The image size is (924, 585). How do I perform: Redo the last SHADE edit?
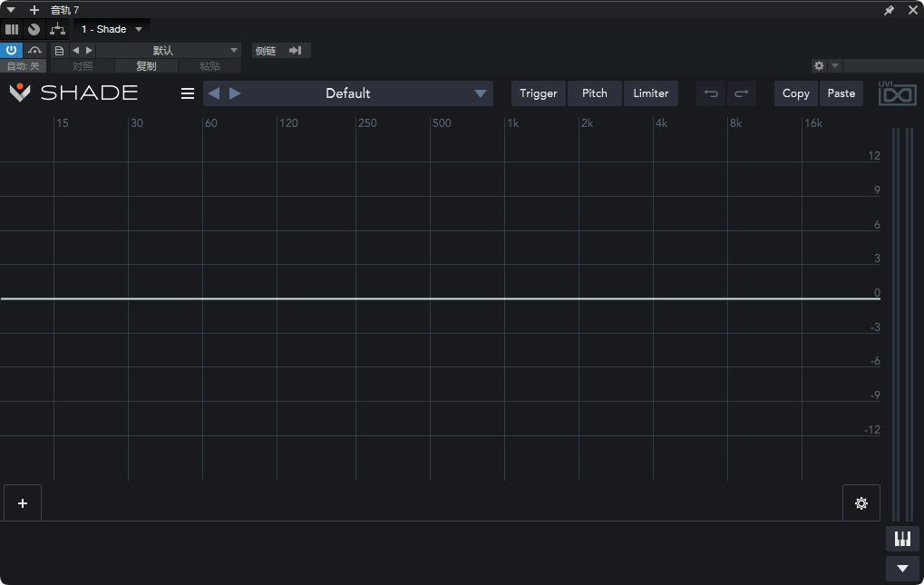(742, 93)
